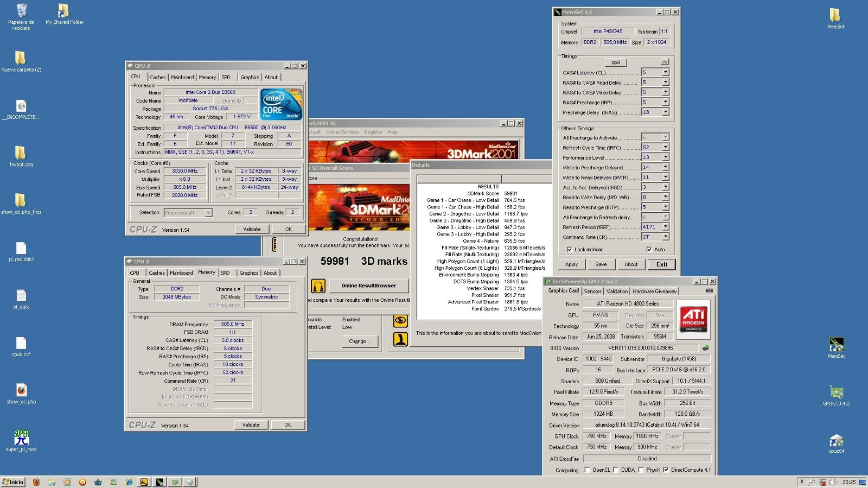Open Papelera de reciclaje desktop icon
Image resolution: width=868 pixels, height=488 pixels.
click(x=21, y=16)
